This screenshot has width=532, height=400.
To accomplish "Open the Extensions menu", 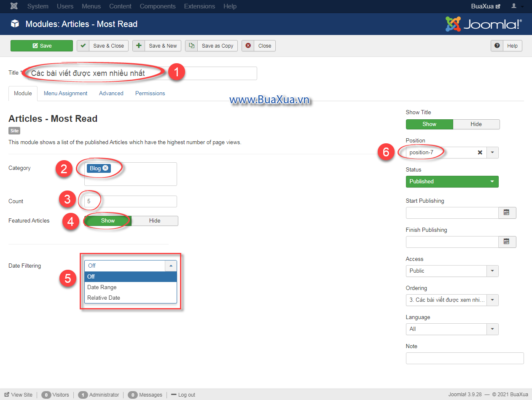I will (x=199, y=6).
